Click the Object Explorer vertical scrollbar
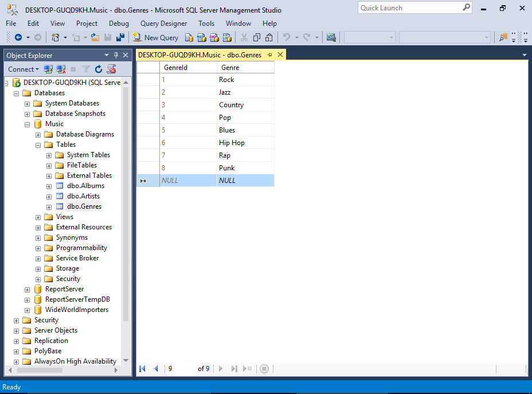The image size is (532, 394). (x=126, y=201)
